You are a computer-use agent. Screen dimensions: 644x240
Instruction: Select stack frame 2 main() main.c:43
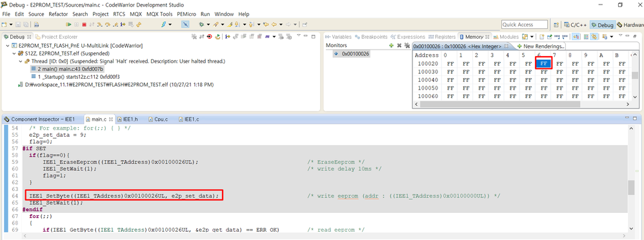pos(67,69)
